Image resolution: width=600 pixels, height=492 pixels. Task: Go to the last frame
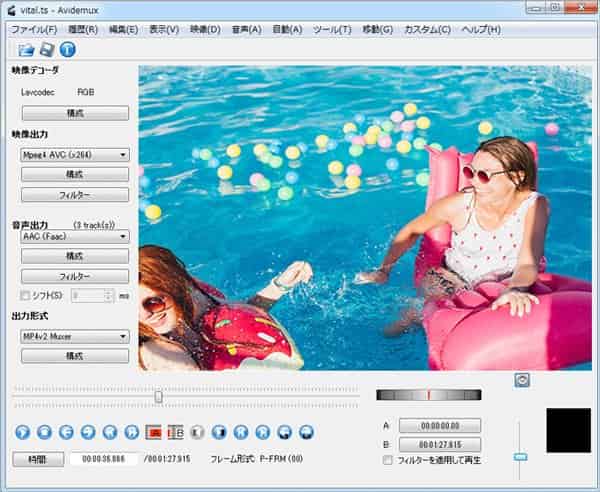262,432
